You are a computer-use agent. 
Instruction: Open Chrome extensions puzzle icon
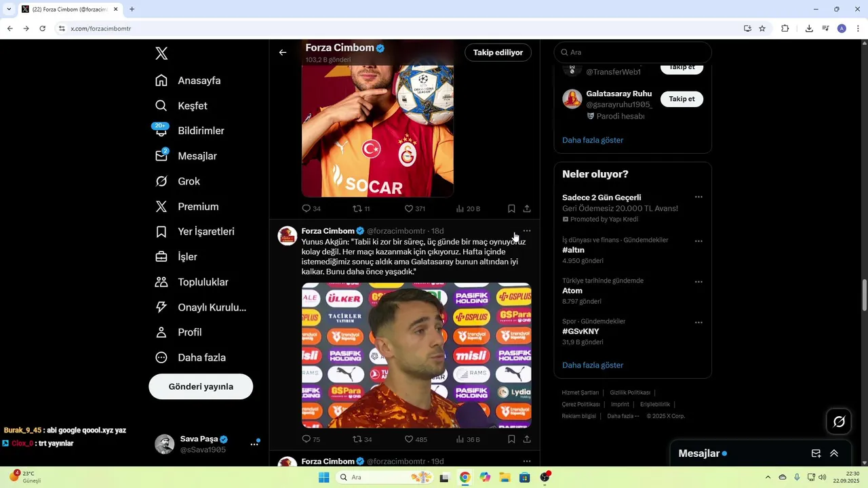[785, 28]
